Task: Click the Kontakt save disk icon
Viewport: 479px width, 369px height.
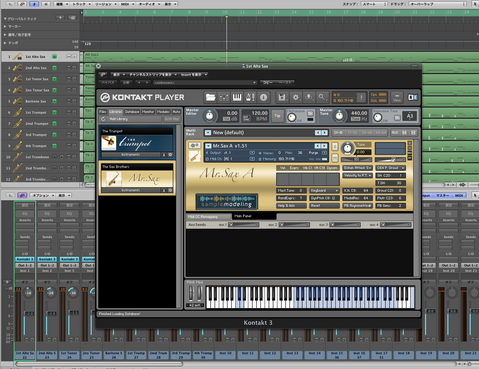Action: tap(282, 97)
